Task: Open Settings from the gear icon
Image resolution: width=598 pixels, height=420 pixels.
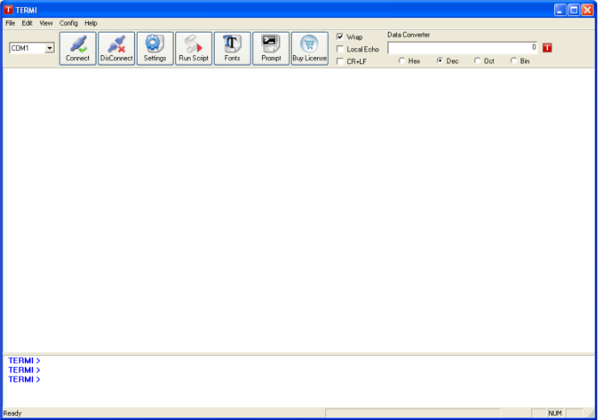Action: click(x=155, y=48)
